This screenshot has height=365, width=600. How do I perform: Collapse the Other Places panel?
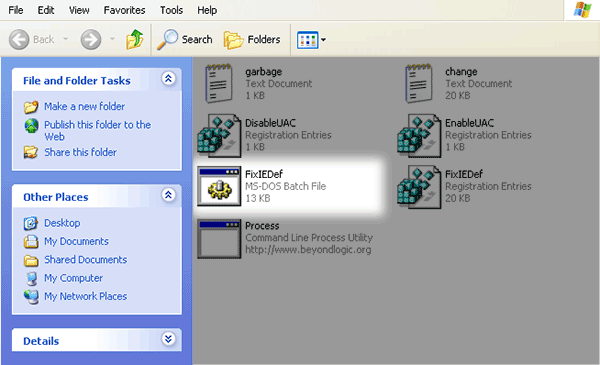(168, 195)
